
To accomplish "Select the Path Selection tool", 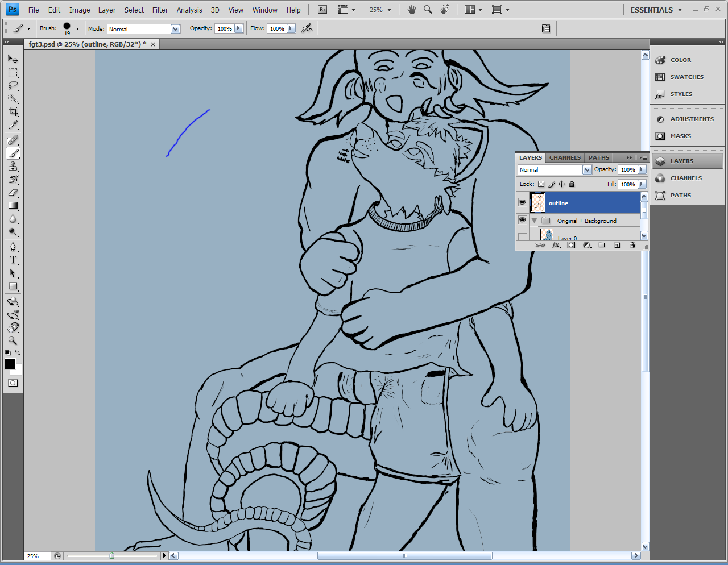I will click(x=13, y=273).
